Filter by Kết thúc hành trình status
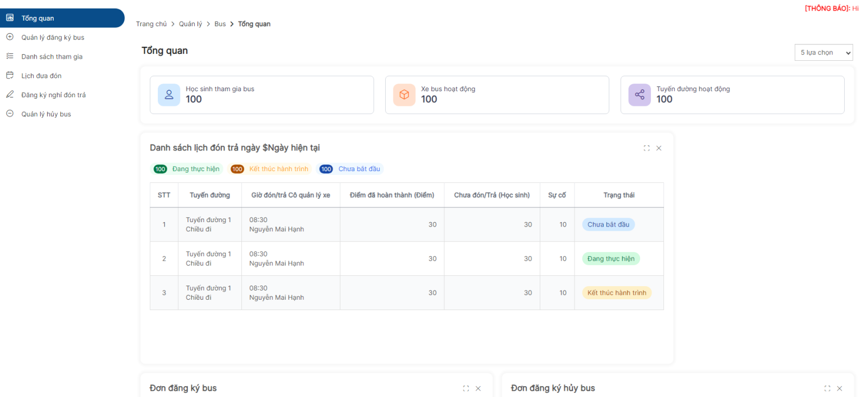Viewport: 868px width, 397px height. tap(270, 169)
